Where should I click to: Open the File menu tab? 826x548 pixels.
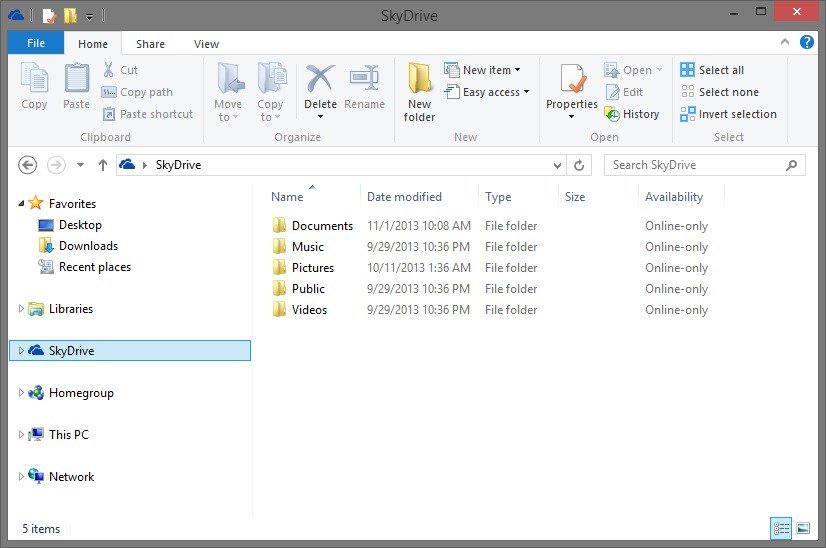[x=36, y=43]
